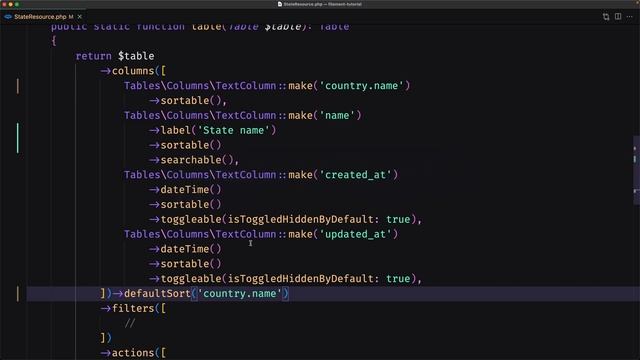Click the '->actions([' line
The image size is (640, 360).
tap(133, 353)
